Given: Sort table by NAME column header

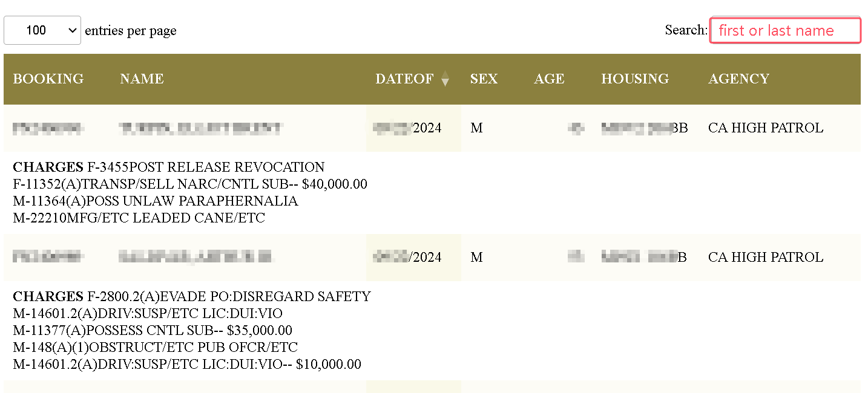Looking at the screenshot, I should (142, 79).
